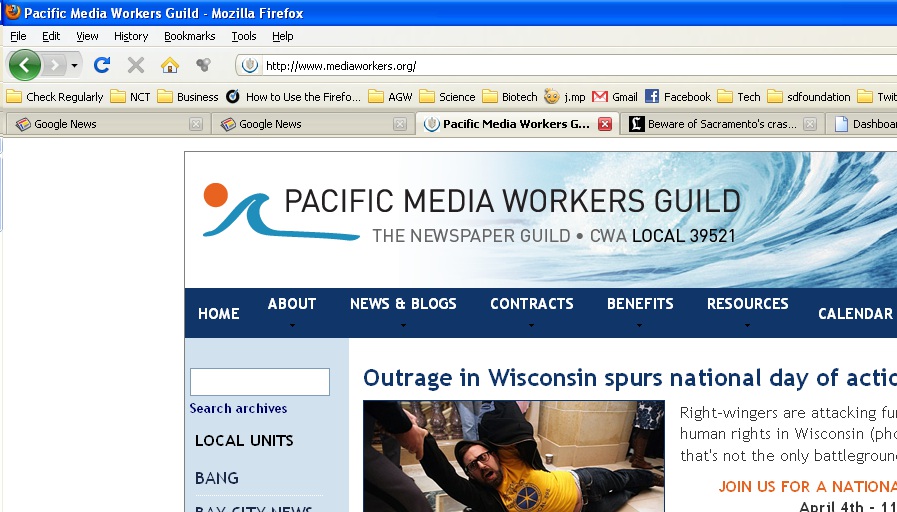Click the Home icon in the toolbar
Screen dimensions: 897x512
169,65
